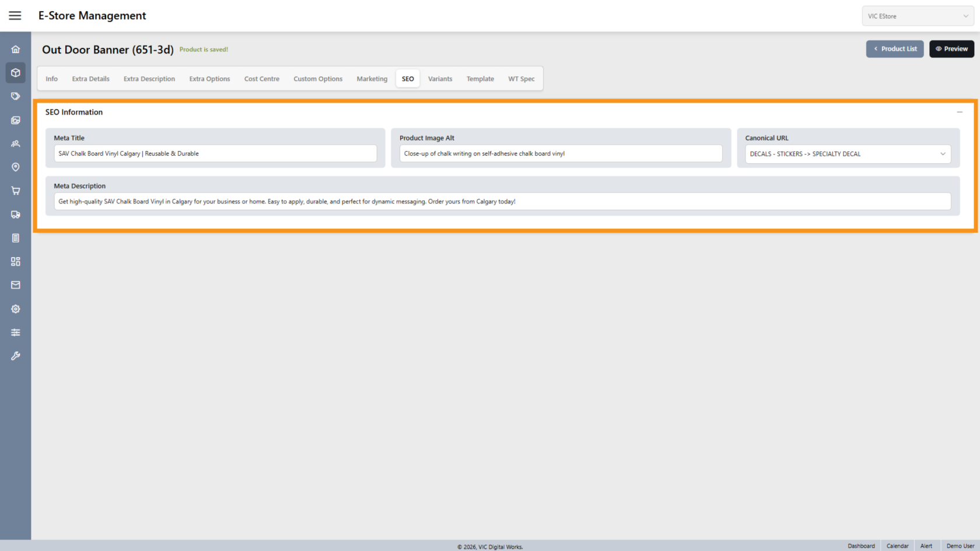Viewport: 980px width, 551px height.
Task: Expand the Canonical URL dropdown
Action: (848, 154)
